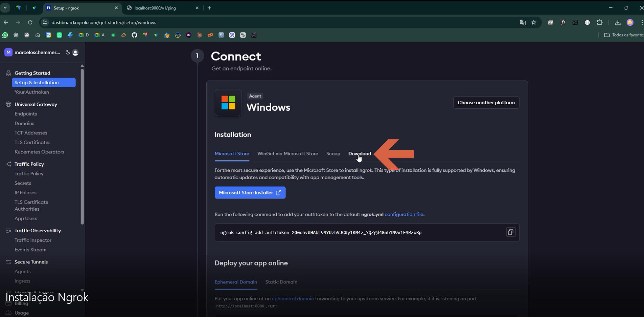The image size is (644, 317).
Task: Click the sidebar vertical scrollbar
Action: pyautogui.click(x=82, y=147)
